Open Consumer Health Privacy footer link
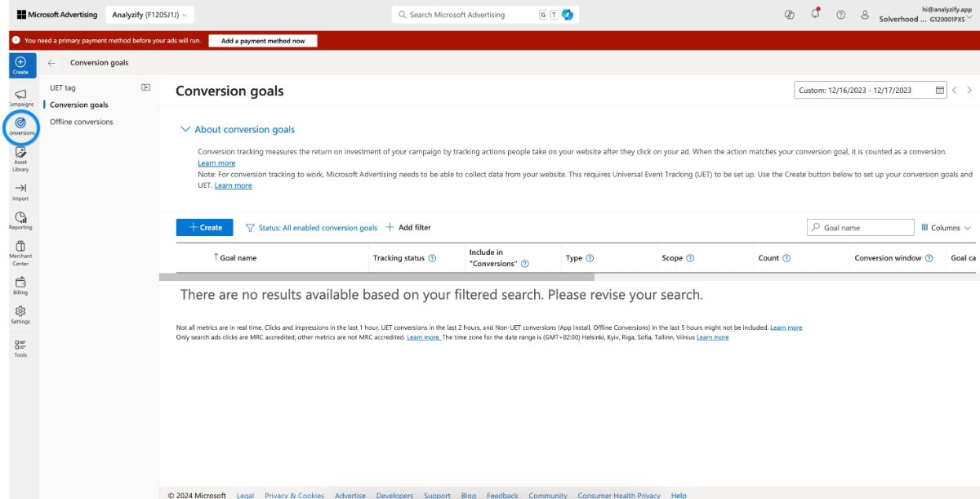The image size is (980, 499). (x=619, y=495)
